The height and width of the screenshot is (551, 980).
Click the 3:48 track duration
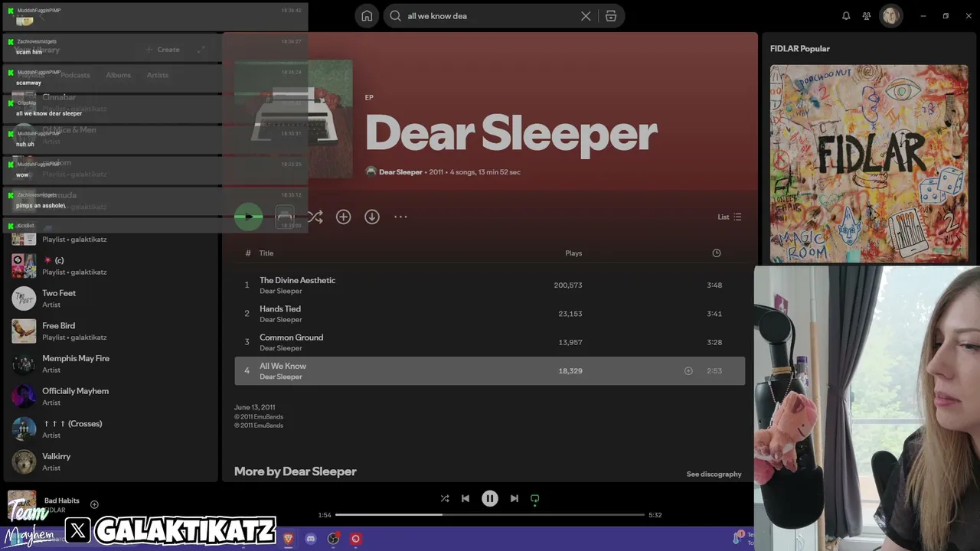(x=714, y=285)
